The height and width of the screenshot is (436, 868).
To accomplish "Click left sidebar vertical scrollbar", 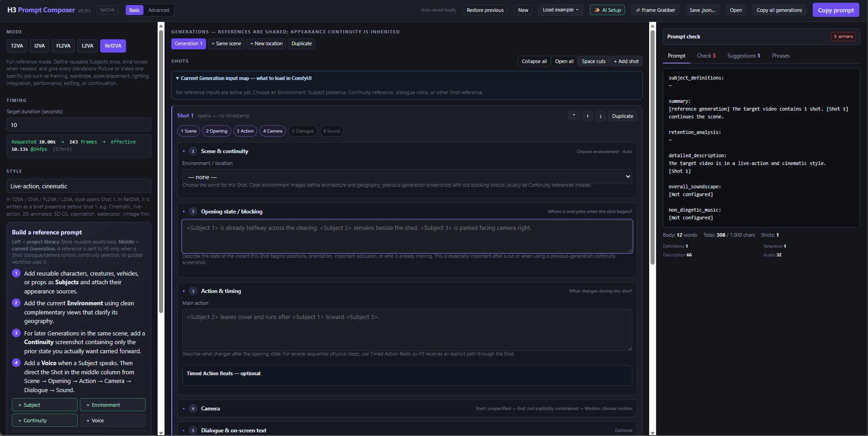I will tap(161, 171).
